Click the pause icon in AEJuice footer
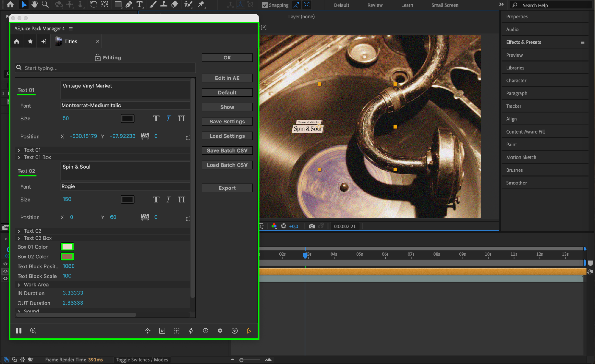Image resolution: width=595 pixels, height=364 pixels. pyautogui.click(x=19, y=331)
